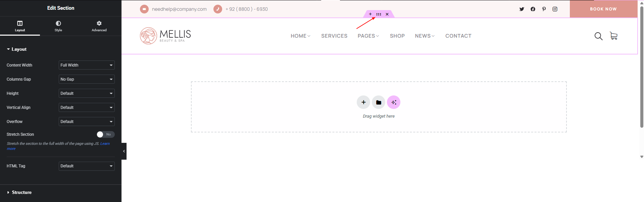Add new section with plus button
The image size is (644, 202).
pyautogui.click(x=363, y=102)
